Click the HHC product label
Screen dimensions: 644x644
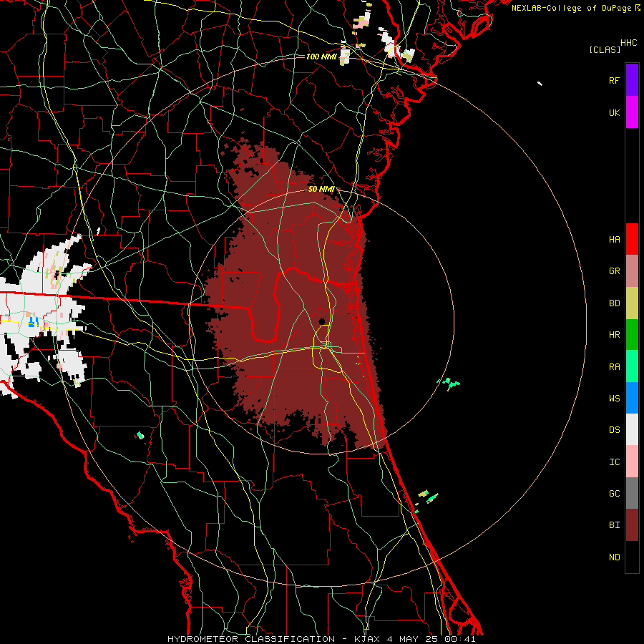coord(629,43)
